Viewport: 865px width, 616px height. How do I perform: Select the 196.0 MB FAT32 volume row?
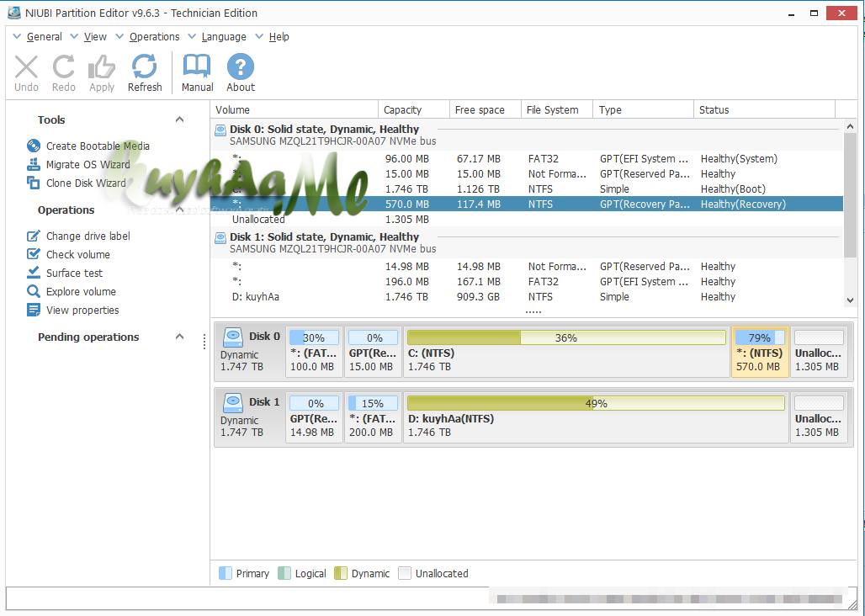[x=527, y=282]
